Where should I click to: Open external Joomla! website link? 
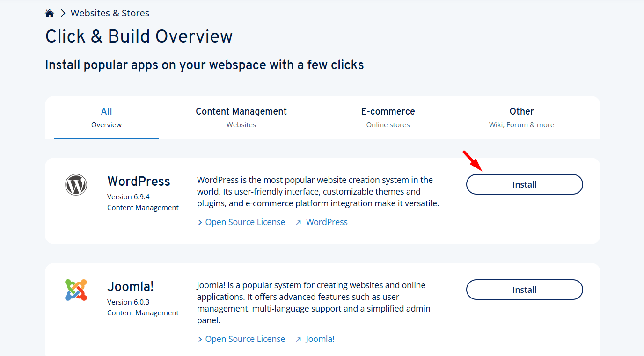pos(315,339)
